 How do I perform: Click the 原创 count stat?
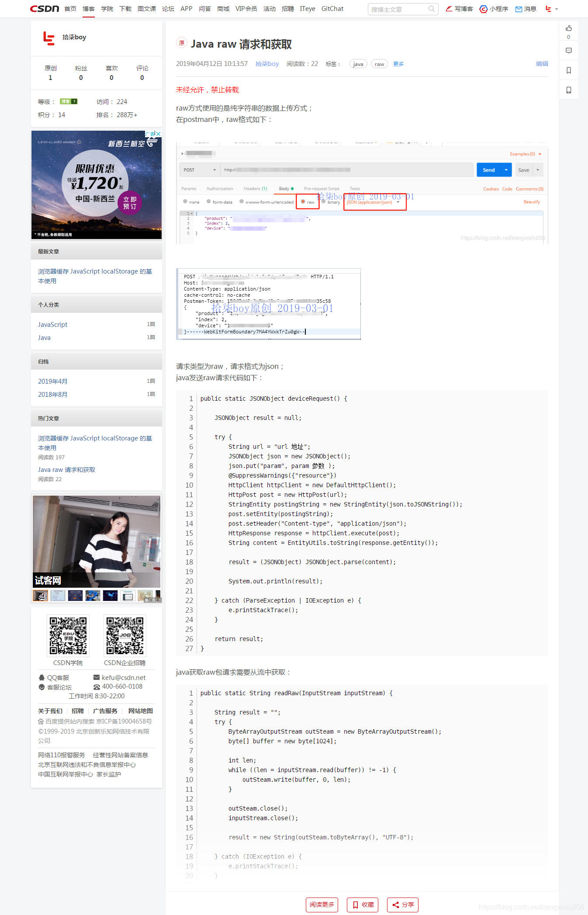pos(50,73)
